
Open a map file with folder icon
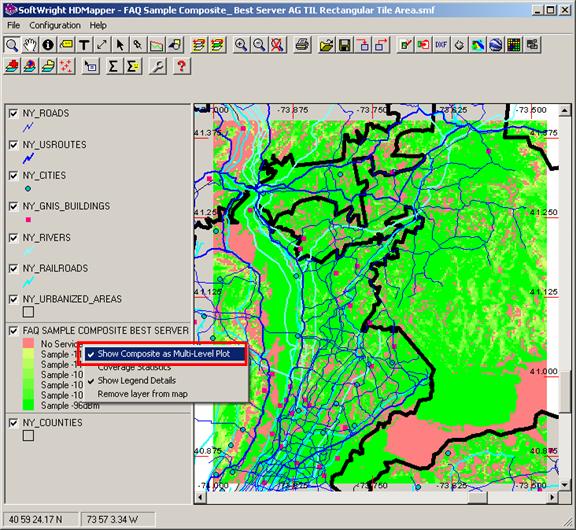[327, 45]
